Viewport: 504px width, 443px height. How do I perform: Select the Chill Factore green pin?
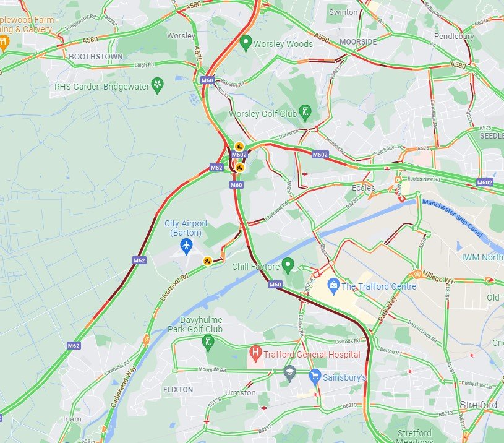pos(288,266)
